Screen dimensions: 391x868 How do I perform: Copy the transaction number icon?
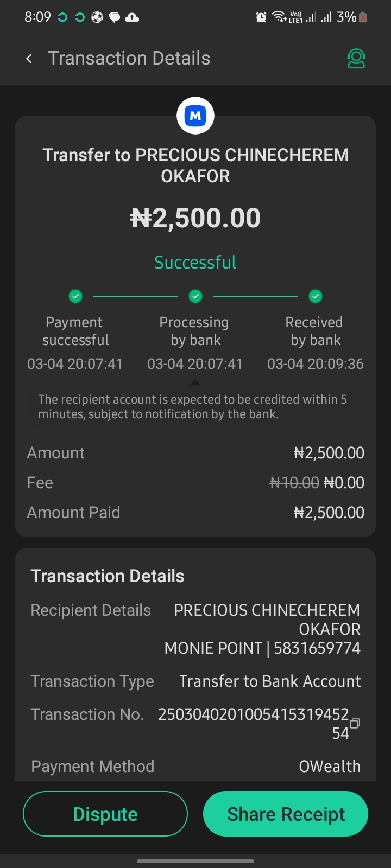click(x=355, y=723)
